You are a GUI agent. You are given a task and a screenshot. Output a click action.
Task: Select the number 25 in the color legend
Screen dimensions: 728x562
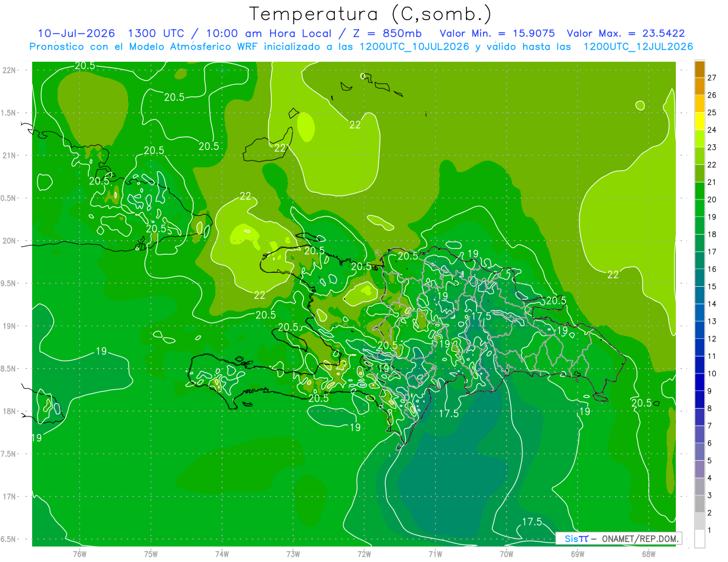(x=712, y=112)
